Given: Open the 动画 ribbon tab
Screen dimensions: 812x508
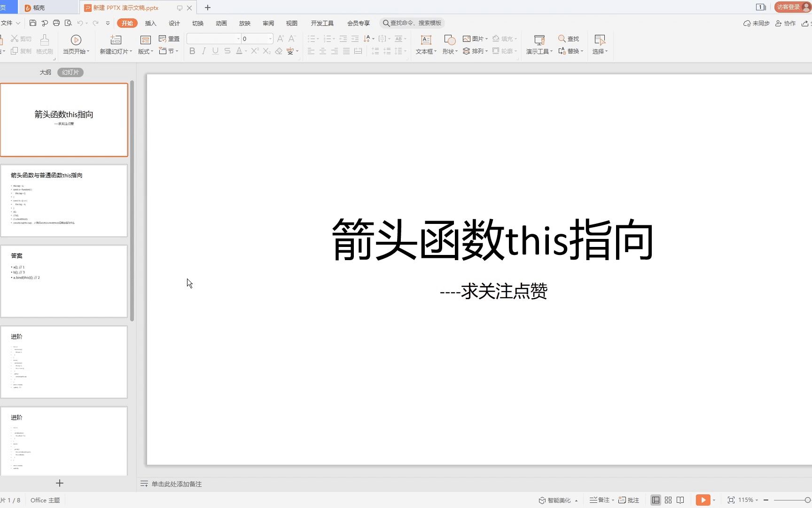Looking at the screenshot, I should [221, 23].
